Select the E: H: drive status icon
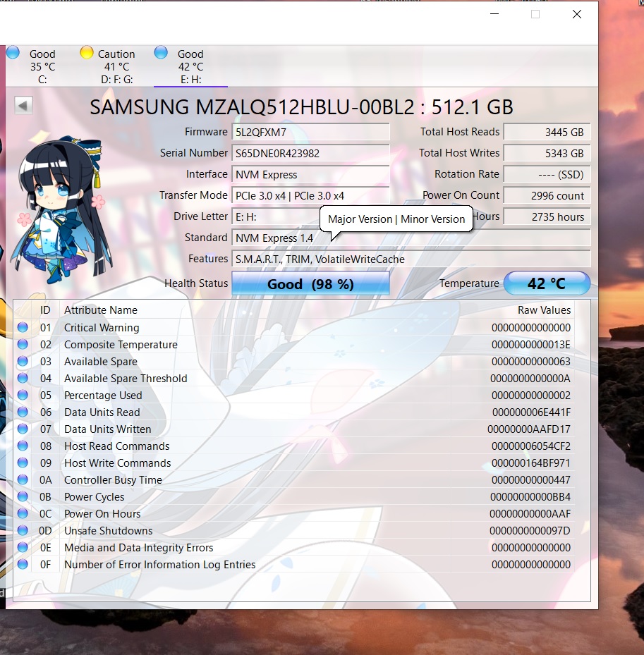This screenshot has width=644, height=655. [161, 53]
